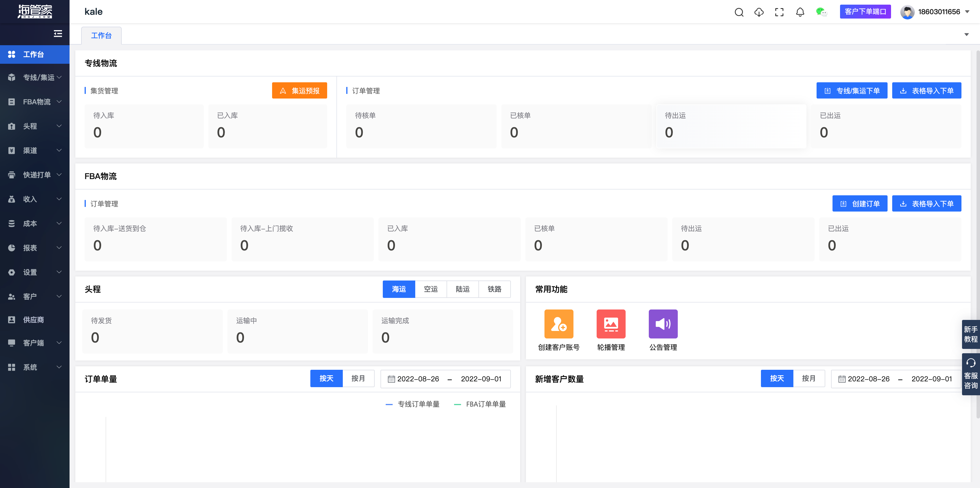
Task: Open 创建客户账号 shortcut icon
Action: [x=558, y=324]
